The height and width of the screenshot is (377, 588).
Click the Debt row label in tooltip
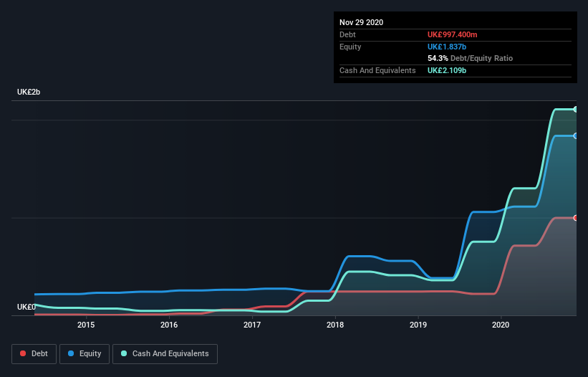(347, 34)
